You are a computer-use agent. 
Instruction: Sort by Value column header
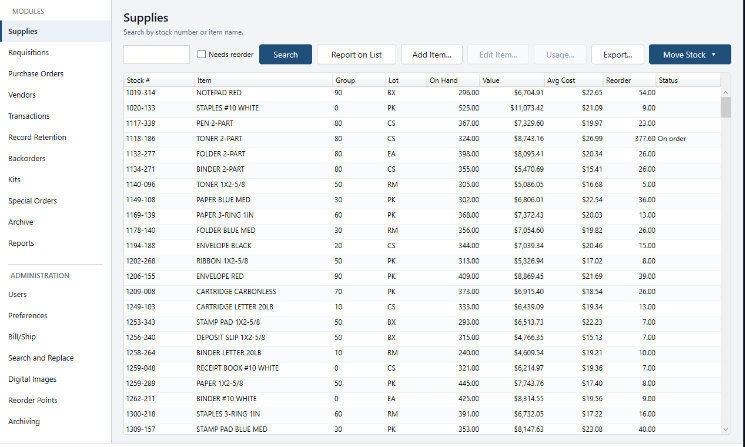tap(512, 80)
